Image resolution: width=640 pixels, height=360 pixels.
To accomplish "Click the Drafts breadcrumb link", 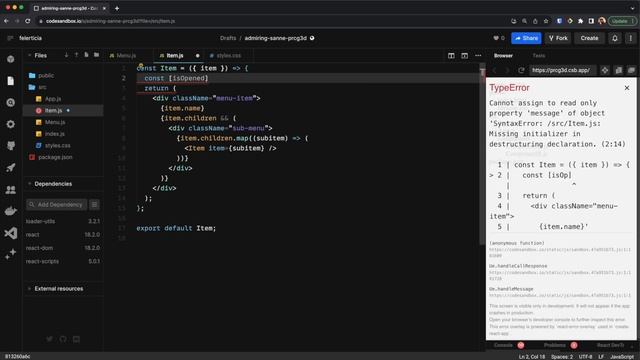I will 228,38.
